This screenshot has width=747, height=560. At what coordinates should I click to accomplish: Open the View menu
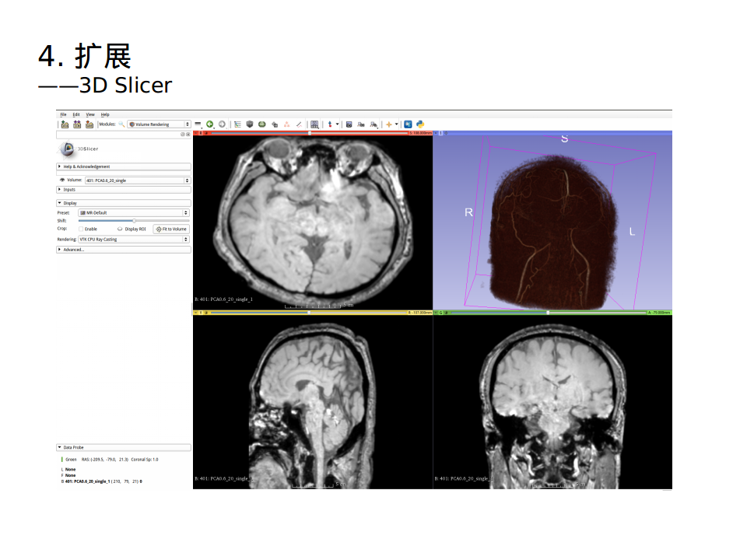90,115
